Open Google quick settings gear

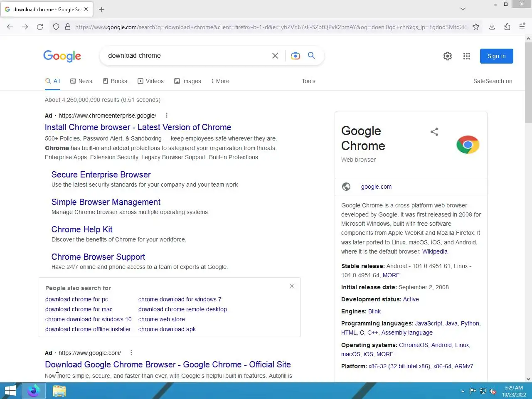click(448, 56)
